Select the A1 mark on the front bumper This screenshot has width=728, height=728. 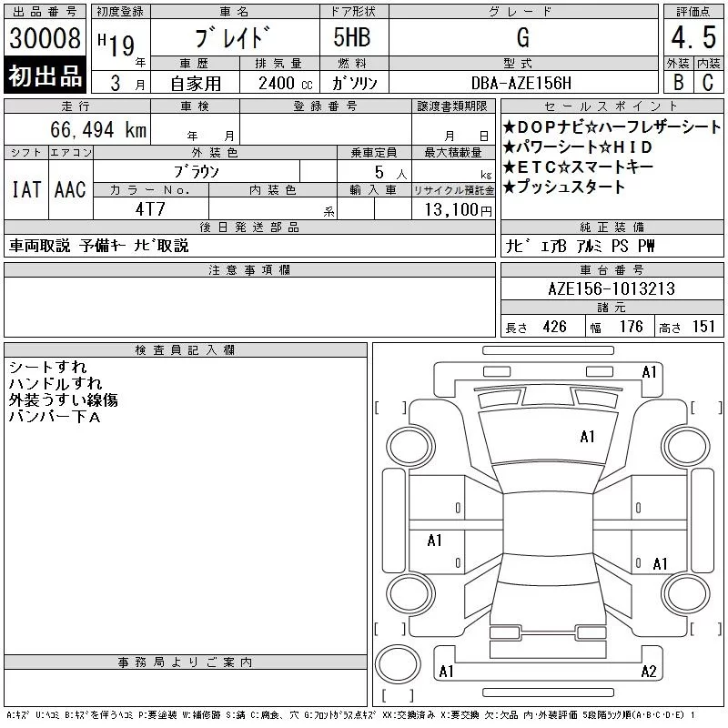[x=649, y=372]
